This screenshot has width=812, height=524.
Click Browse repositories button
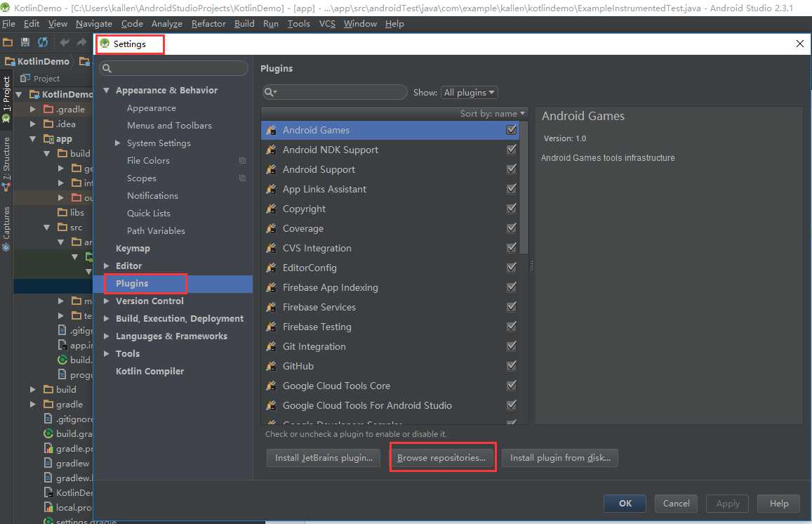(x=441, y=458)
